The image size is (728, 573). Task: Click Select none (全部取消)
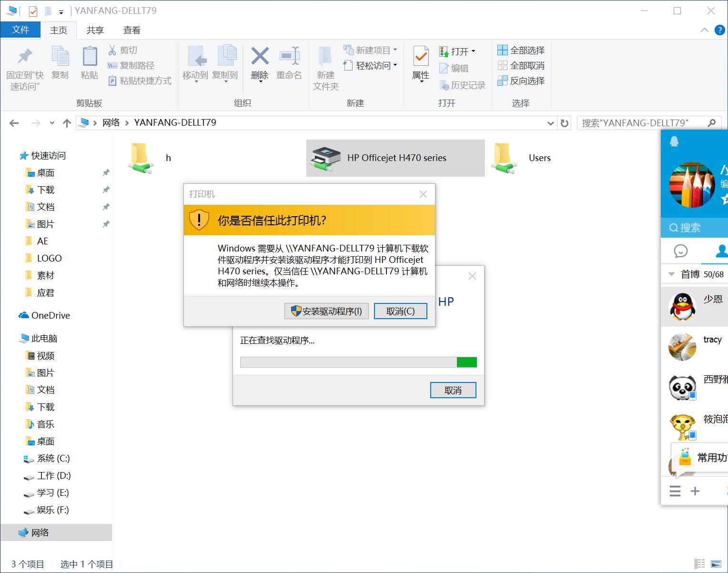click(521, 65)
